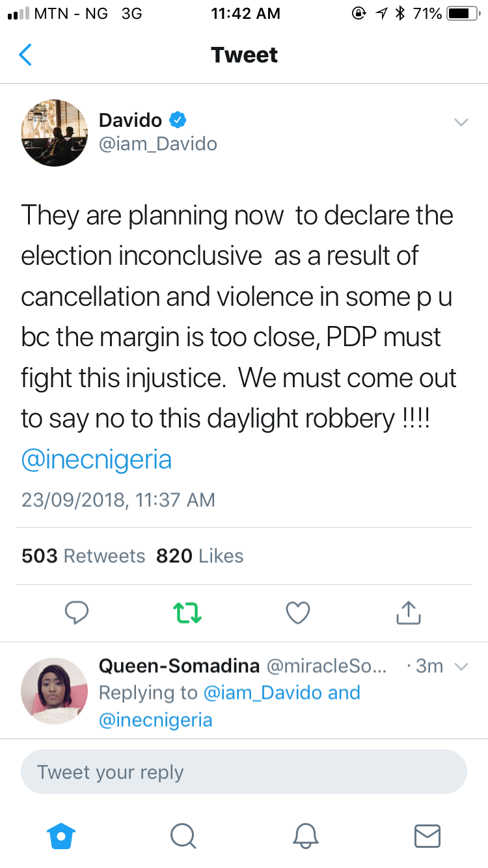This screenshot has height=868, width=488.
Task: Like the tweet with the heart icon
Action: (x=298, y=612)
